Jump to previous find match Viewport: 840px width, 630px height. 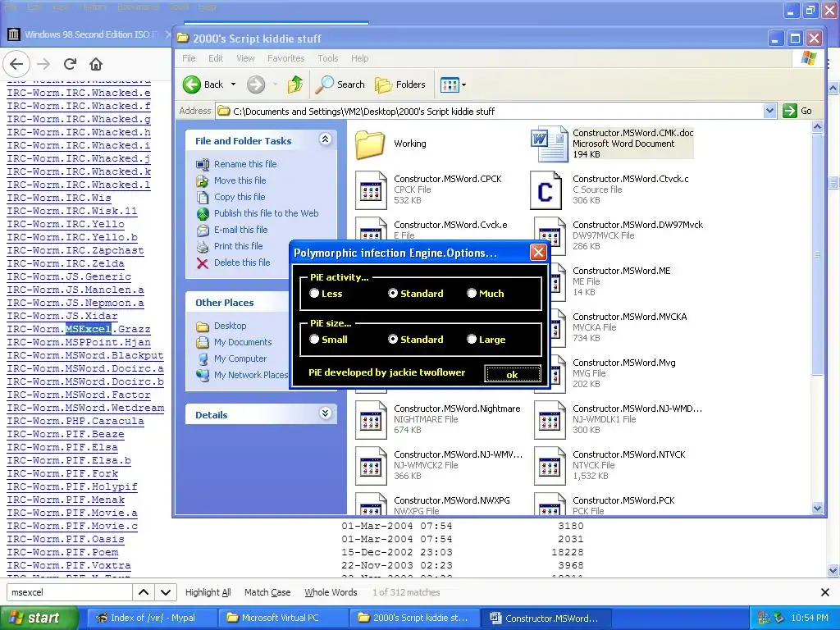[144, 592]
